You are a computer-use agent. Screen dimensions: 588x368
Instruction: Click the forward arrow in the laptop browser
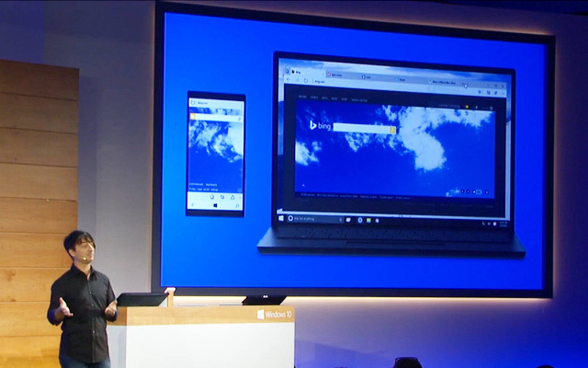click(x=297, y=80)
